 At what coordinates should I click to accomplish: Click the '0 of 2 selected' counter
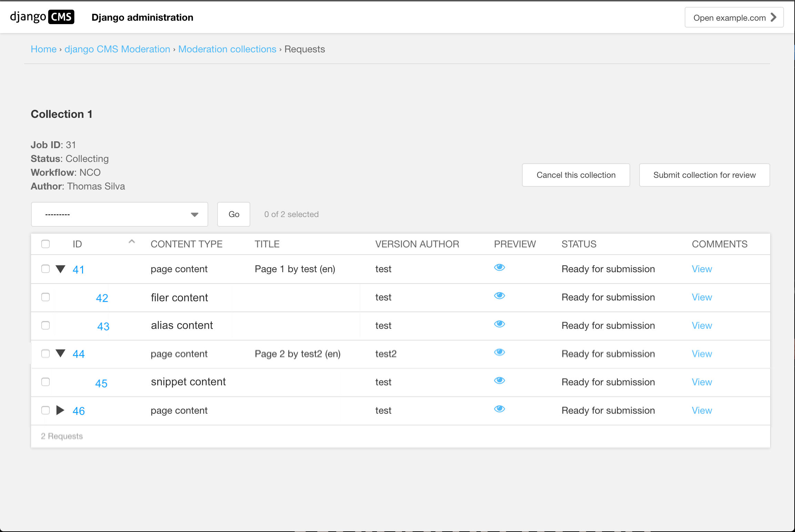291,214
